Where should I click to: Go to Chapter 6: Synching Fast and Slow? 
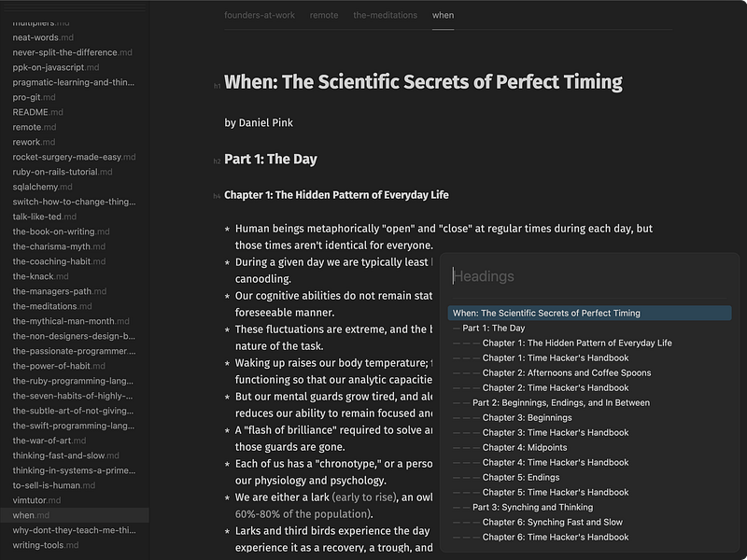553,523
